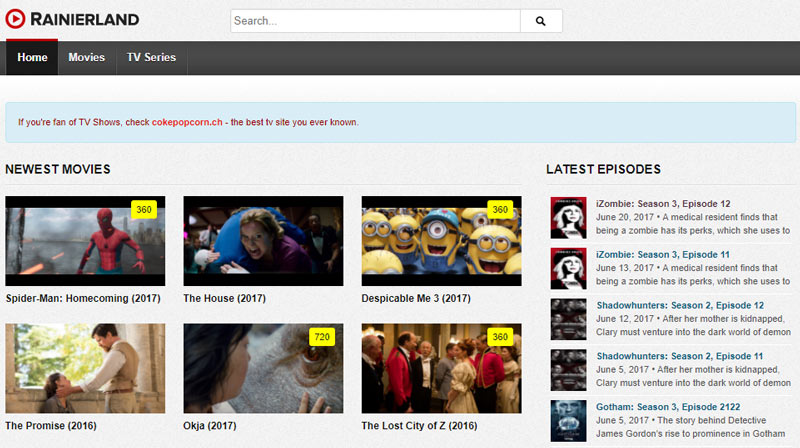Click the June 13, 2017 episode description
The width and height of the screenshot is (800, 448).
(693, 275)
